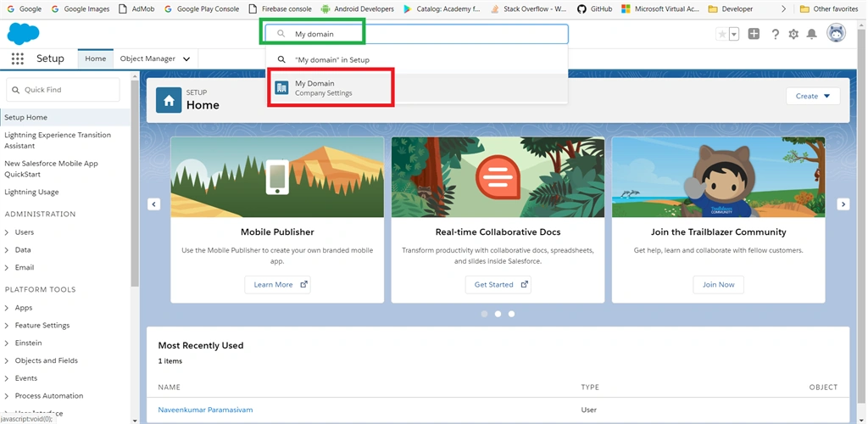
Task: Open Naveenkumar Paramasivam user link
Action: pyautogui.click(x=205, y=410)
